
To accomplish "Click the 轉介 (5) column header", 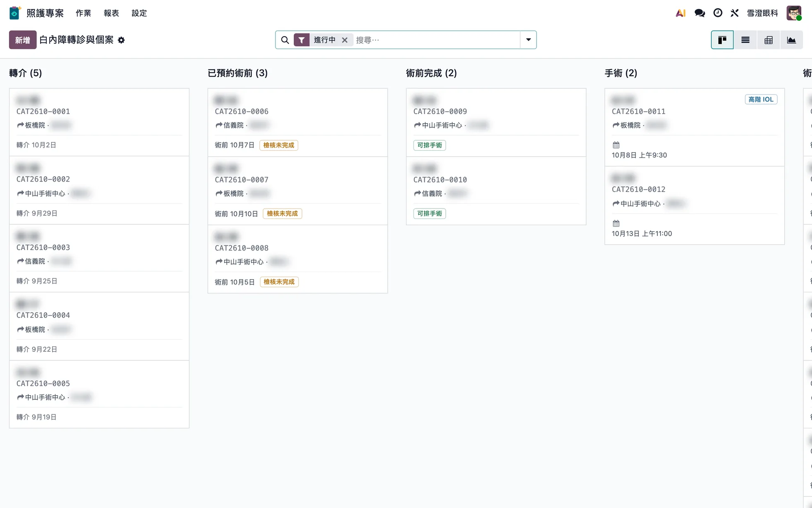I will point(26,73).
